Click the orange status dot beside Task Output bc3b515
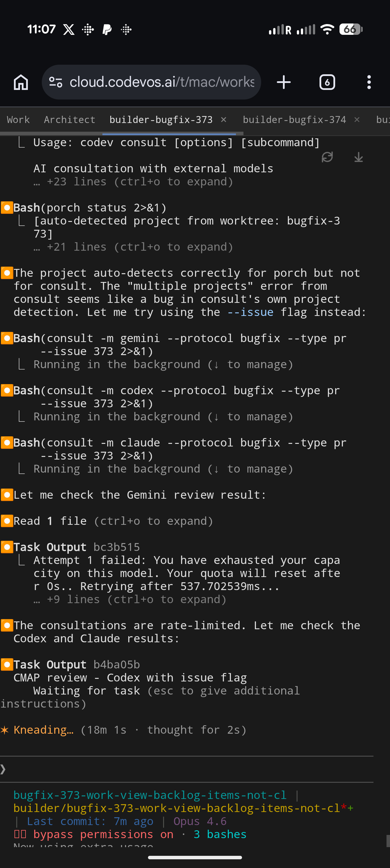Viewport: 390px width, 868px height. pyautogui.click(x=7, y=547)
